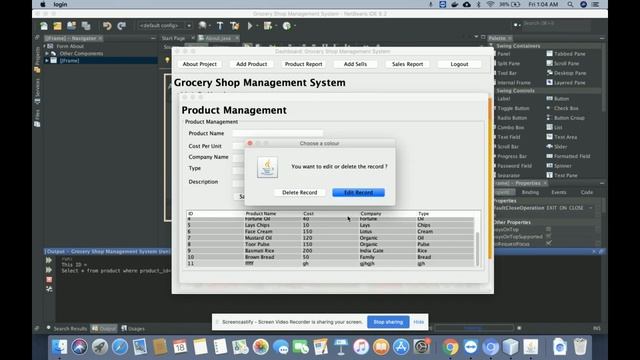Click the Add Sells button
This screenshot has height=360, width=640.
coord(355,64)
